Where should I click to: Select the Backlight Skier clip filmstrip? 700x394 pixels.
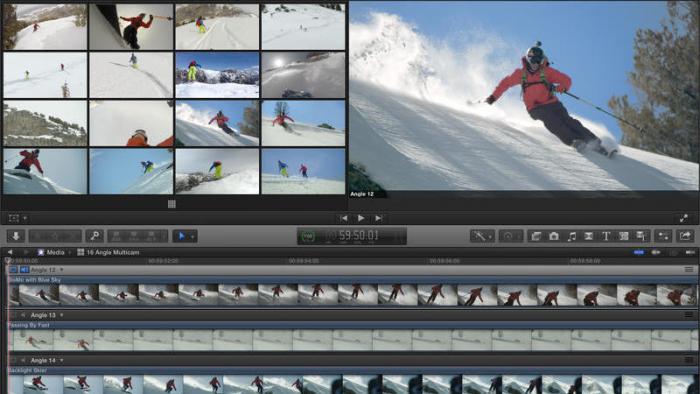pos(353,384)
